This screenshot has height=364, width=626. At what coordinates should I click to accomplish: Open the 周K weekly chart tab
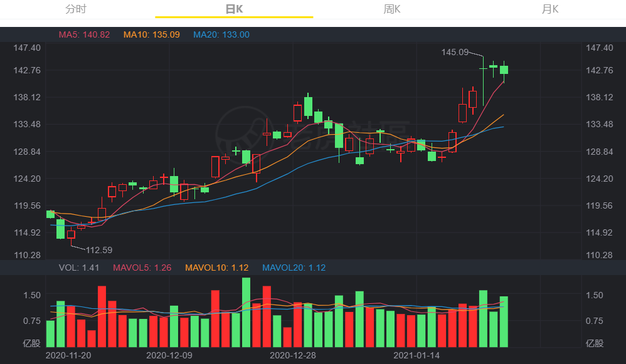[x=391, y=9]
